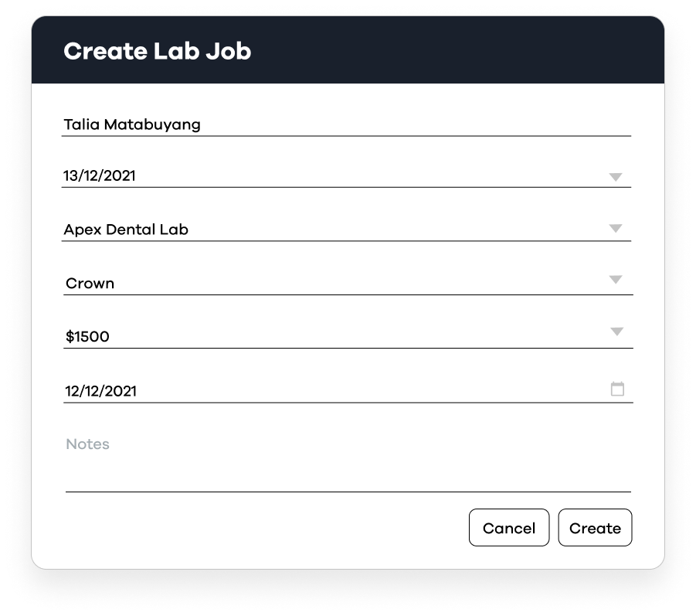Focus the 12/12/2021 due date field

[x=348, y=391]
